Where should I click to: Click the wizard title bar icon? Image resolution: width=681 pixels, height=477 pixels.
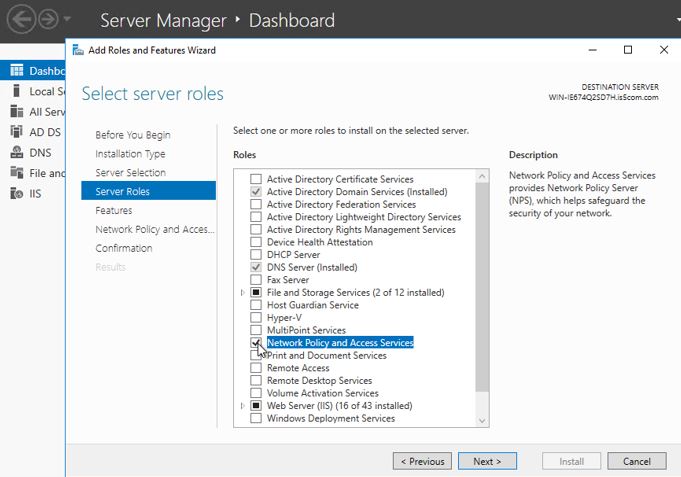click(78, 50)
